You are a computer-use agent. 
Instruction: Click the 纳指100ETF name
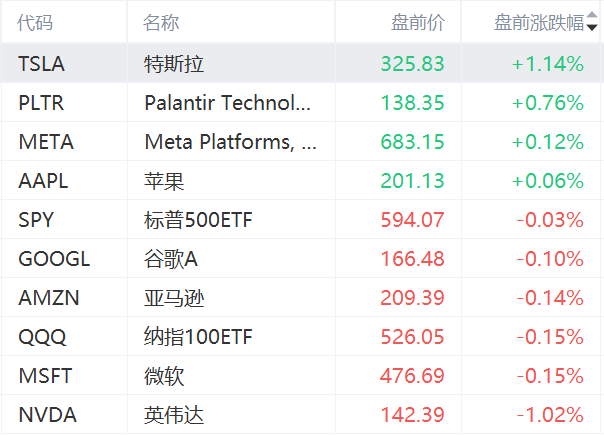(198, 337)
